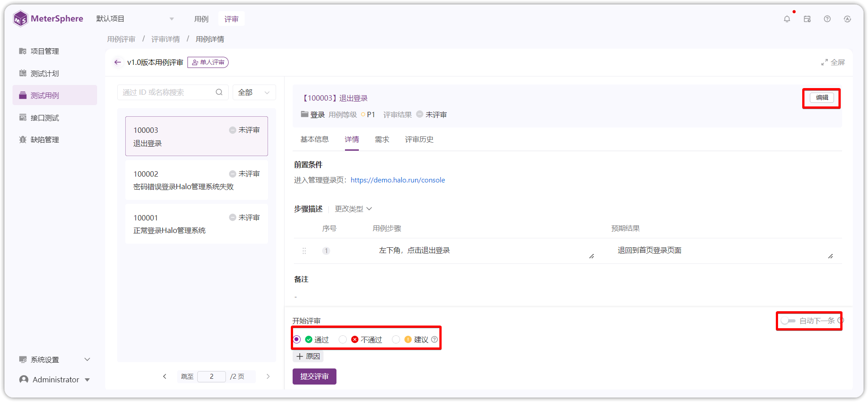Open the user profile icon in header
This screenshot has height=402, width=868.
point(847,19)
